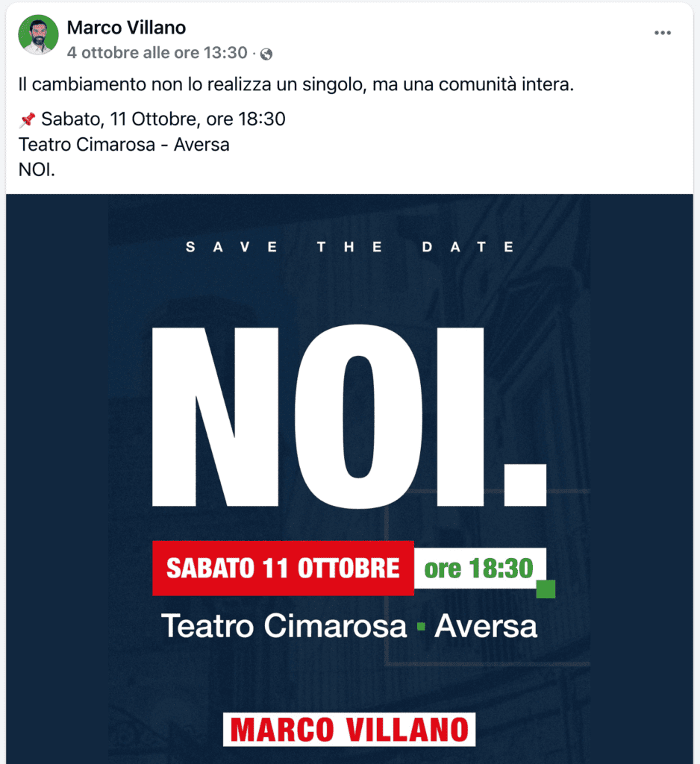Screen dimensions: 700x764
Task: Click the red "SABATO 11 OTTOBRE" banner
Action: [x=283, y=569]
